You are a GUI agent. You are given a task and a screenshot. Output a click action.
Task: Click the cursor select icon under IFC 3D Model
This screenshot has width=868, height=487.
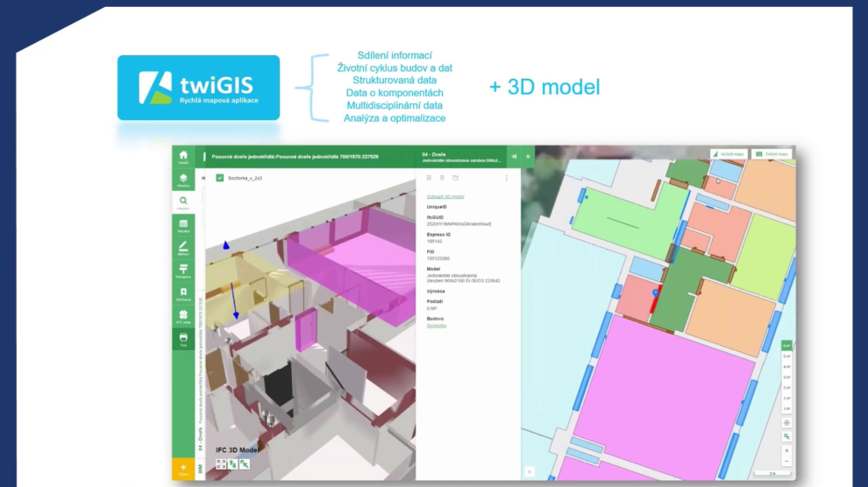[244, 463]
